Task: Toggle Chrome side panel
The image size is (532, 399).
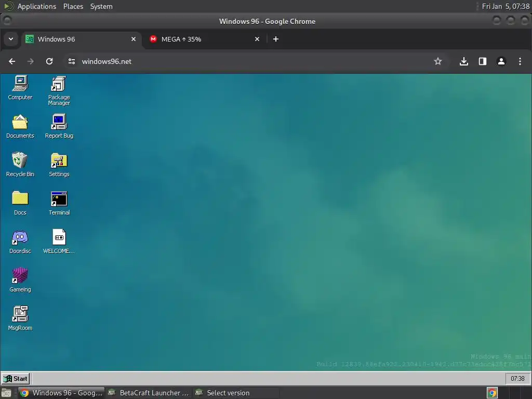Action: [483, 61]
